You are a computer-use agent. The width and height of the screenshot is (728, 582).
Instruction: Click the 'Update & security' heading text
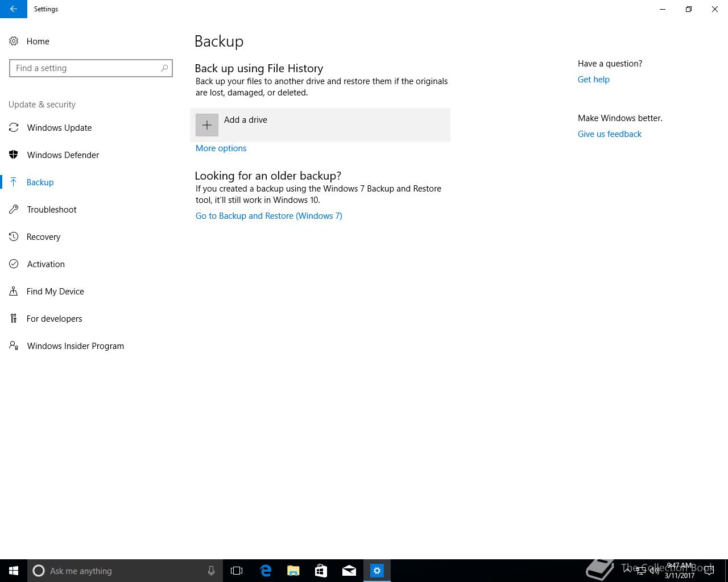(42, 105)
